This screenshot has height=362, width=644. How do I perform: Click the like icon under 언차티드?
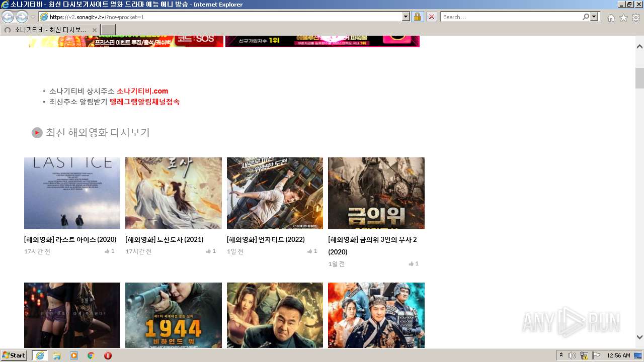(310, 251)
